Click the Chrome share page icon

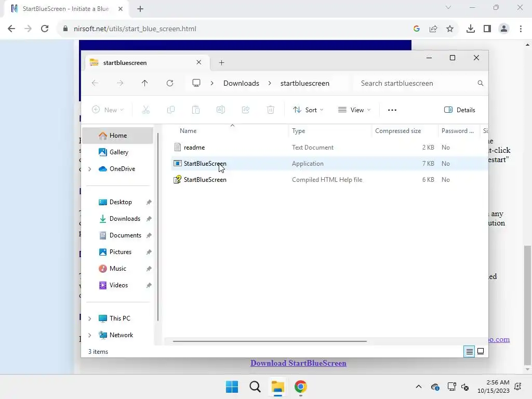coord(433,29)
